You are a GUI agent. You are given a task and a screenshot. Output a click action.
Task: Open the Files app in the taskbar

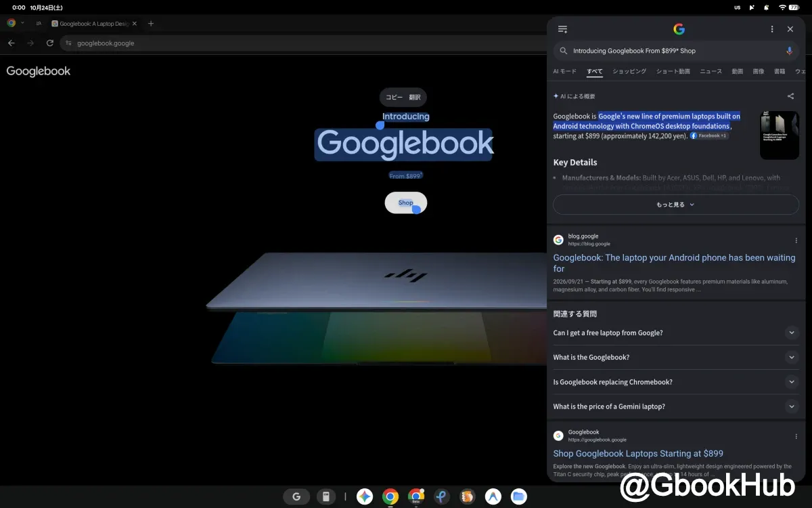click(x=518, y=496)
